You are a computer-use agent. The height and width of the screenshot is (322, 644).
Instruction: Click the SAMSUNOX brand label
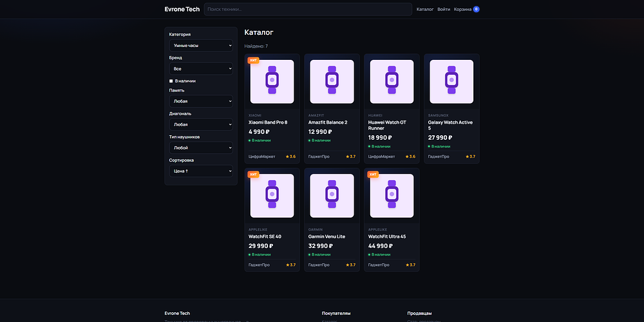click(x=438, y=115)
